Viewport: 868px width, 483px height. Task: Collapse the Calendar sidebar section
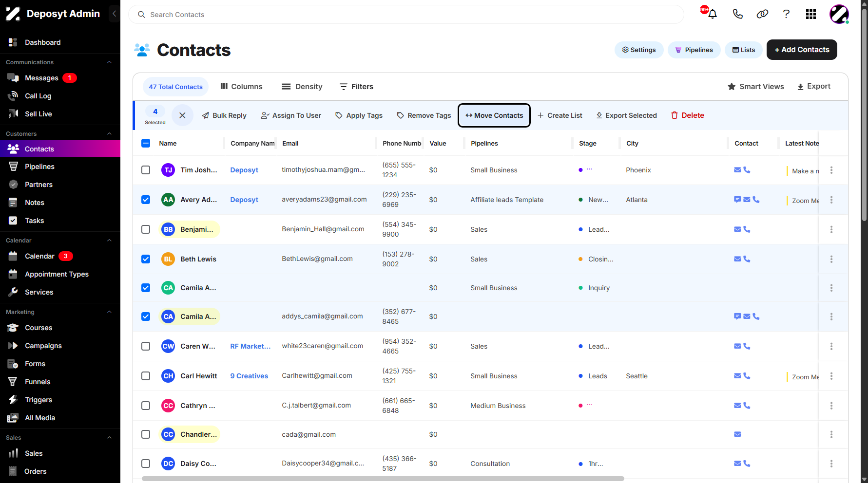(x=109, y=241)
